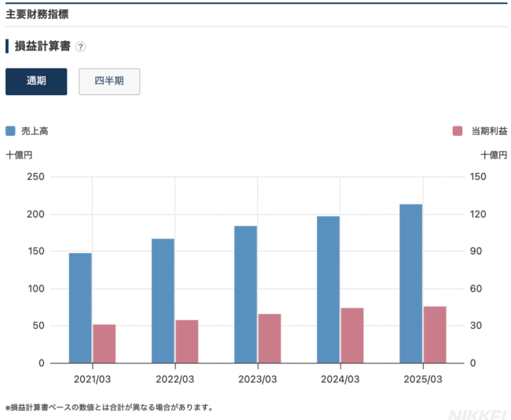Click the 2025/03 x-axis label
This screenshot has width=511, height=420.
[423, 378]
